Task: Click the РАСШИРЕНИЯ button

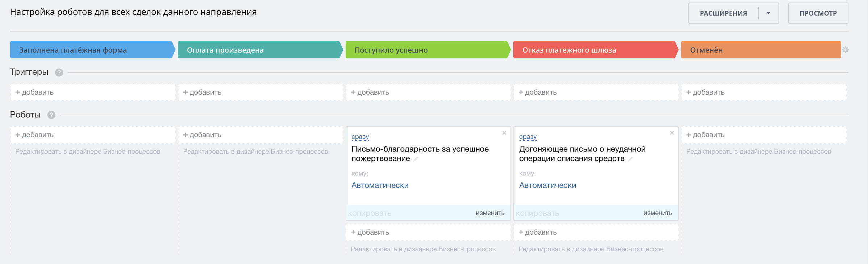Action: pos(723,13)
